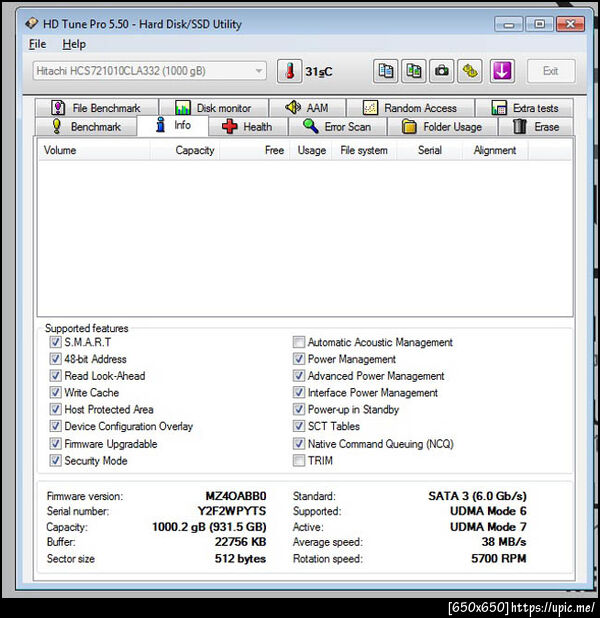
Task: Click rotation speed value 5700 RPM
Action: pyautogui.click(x=499, y=558)
